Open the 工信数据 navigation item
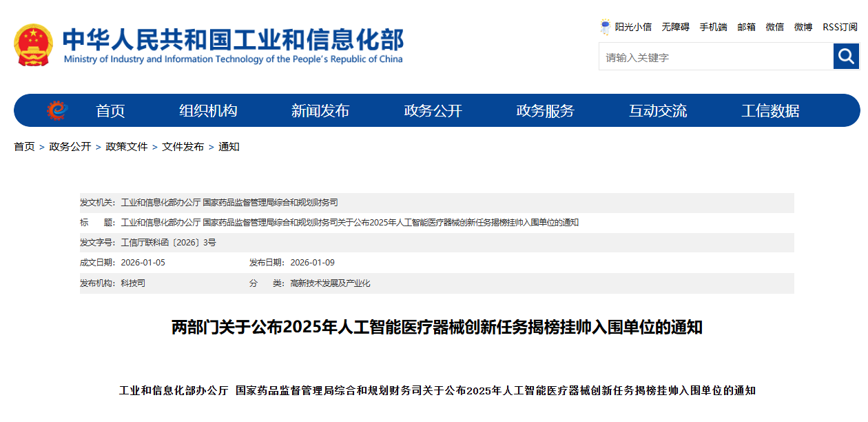The image size is (868, 422). pyautogui.click(x=770, y=111)
